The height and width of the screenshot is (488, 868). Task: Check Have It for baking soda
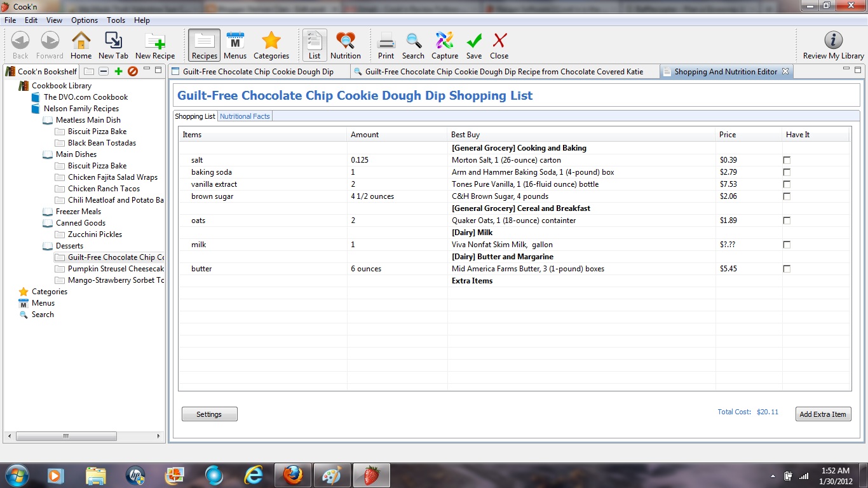(x=787, y=172)
